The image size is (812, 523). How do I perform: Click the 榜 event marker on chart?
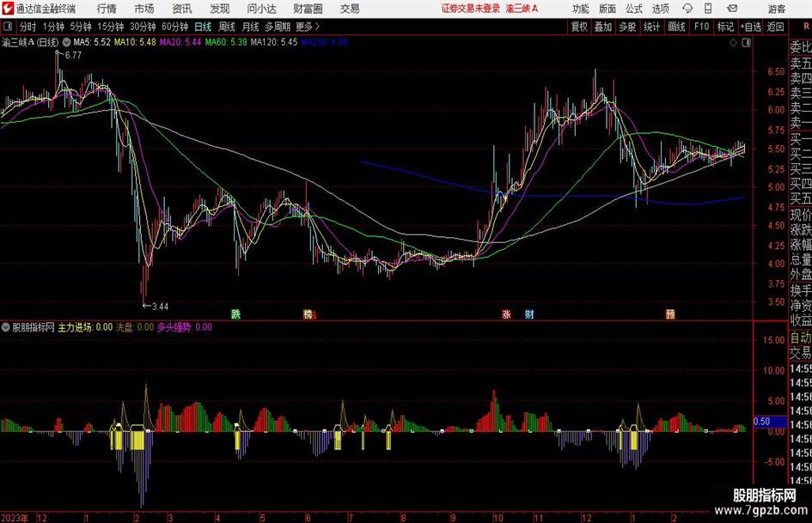(x=308, y=313)
